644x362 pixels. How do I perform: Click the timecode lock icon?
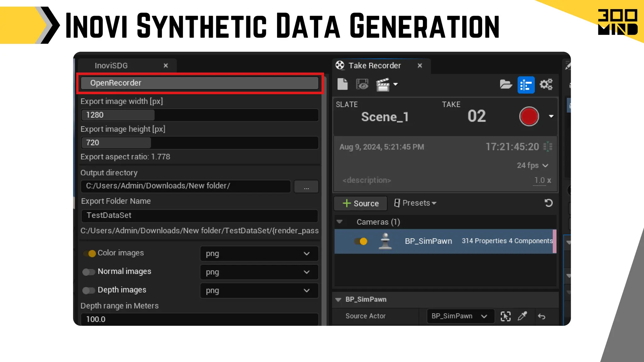pos(548,147)
